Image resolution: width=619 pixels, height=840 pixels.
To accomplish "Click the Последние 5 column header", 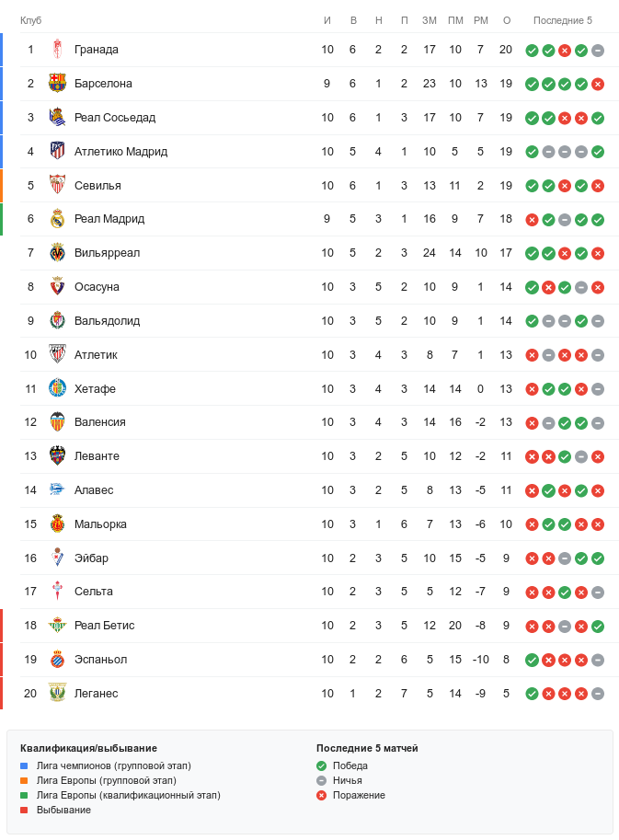I will [x=563, y=20].
